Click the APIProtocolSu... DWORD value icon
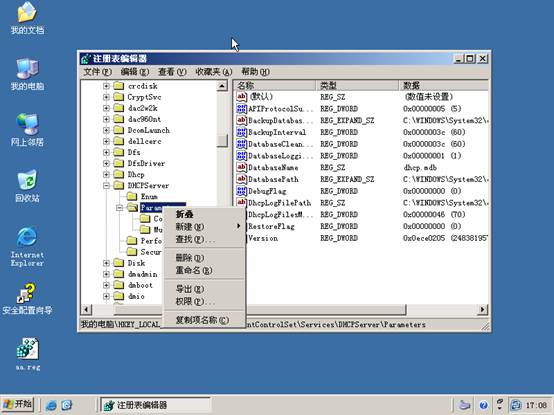 (x=241, y=108)
